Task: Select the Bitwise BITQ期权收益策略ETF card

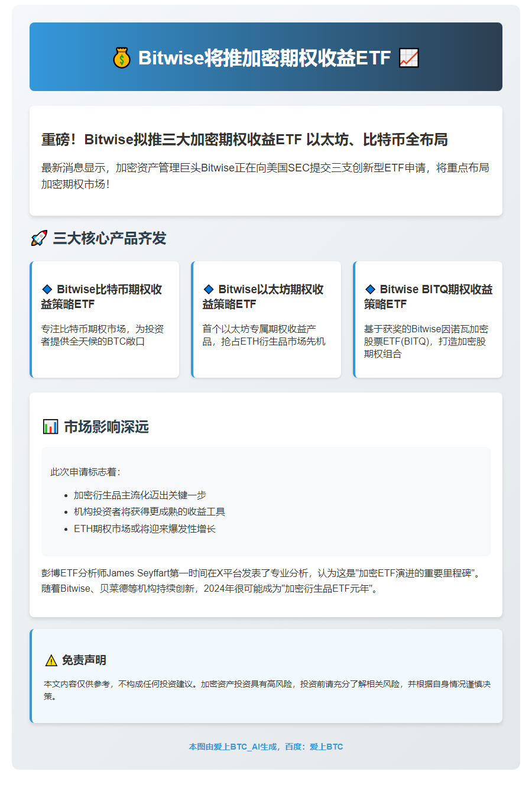Action: click(428, 319)
